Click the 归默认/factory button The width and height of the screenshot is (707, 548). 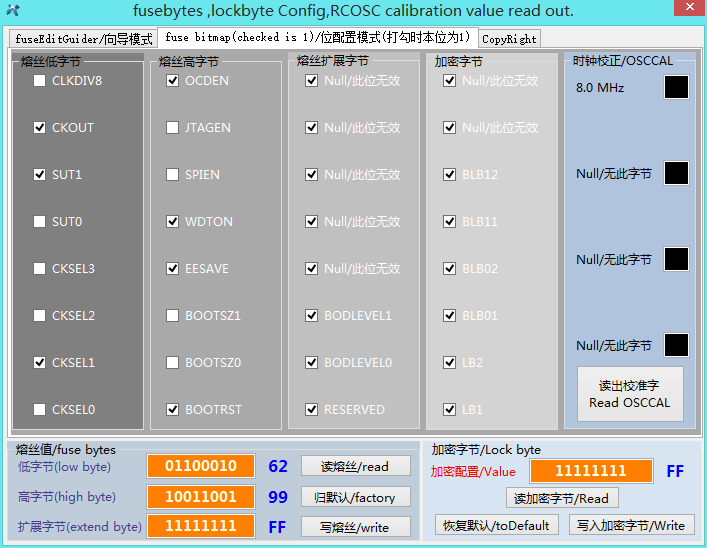coord(356,497)
